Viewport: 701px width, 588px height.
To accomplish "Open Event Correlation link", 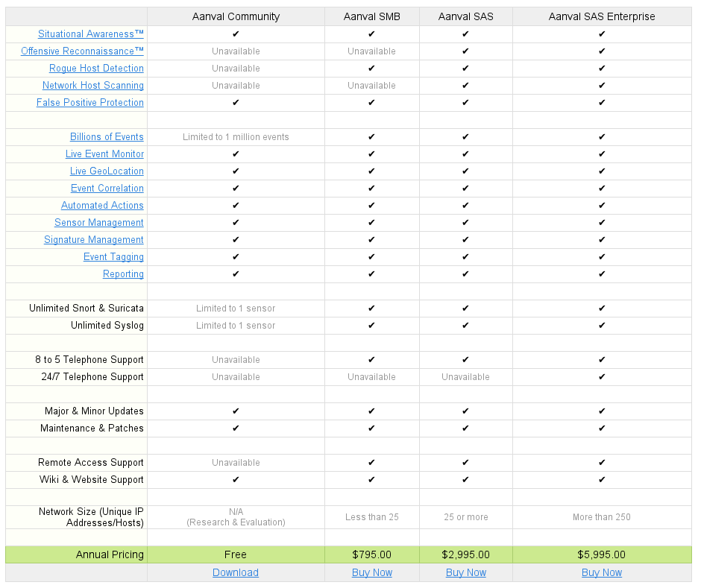I will (x=107, y=188).
